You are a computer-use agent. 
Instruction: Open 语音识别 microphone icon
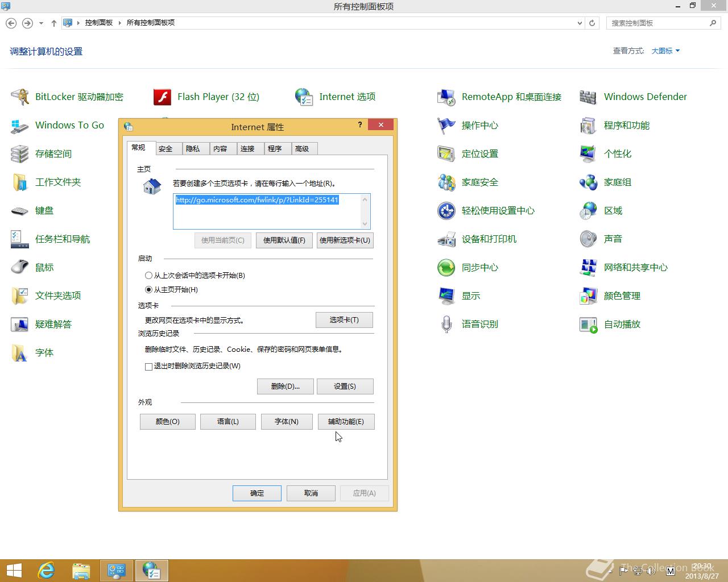[x=446, y=325]
